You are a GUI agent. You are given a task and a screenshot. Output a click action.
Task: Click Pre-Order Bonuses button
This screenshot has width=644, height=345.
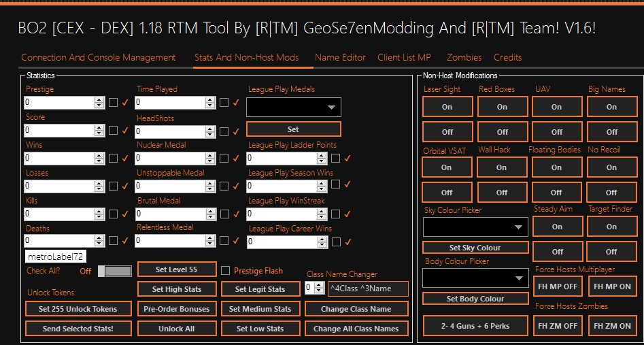177,309
